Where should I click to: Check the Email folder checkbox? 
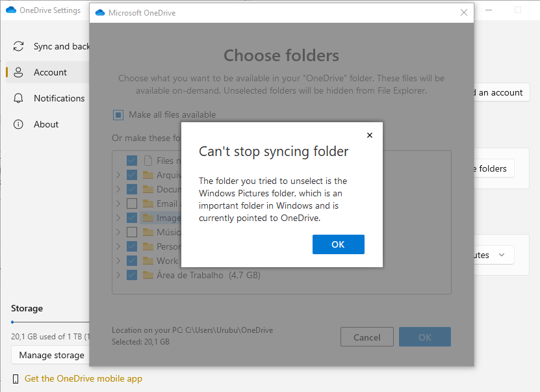tap(132, 203)
